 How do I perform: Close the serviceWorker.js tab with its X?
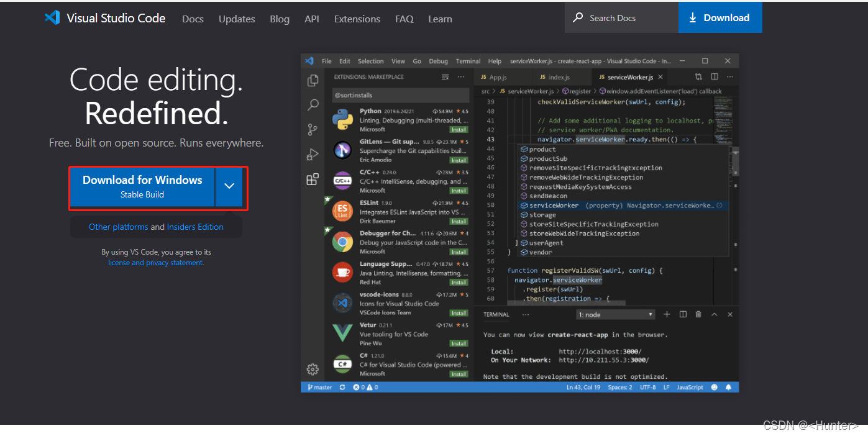pos(660,77)
